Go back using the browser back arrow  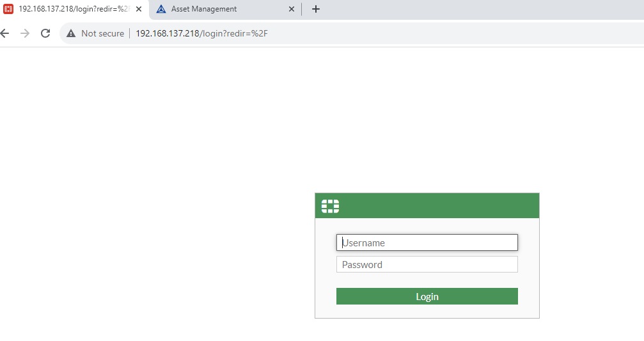pyautogui.click(x=5, y=33)
